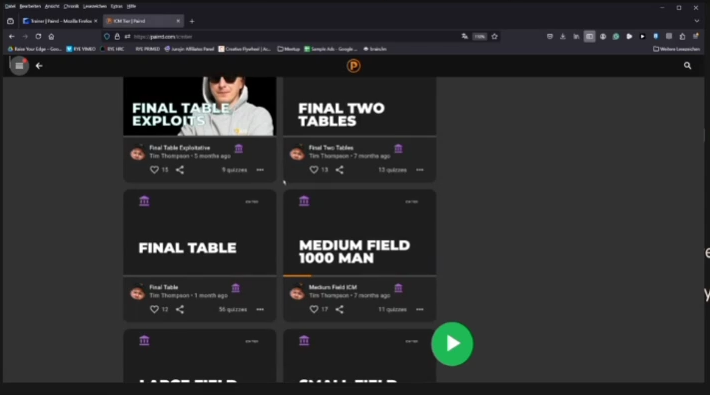Open the Lesezeichen menu
The image size is (710, 395).
click(95, 6)
